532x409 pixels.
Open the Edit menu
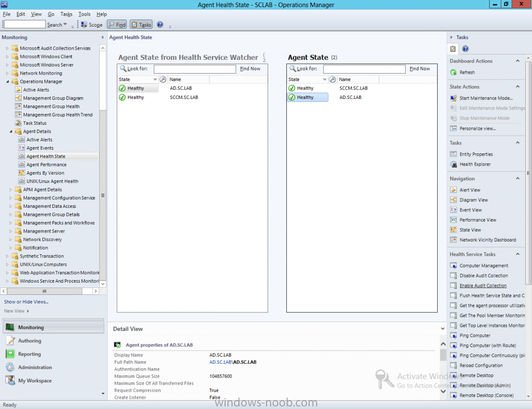pyautogui.click(x=21, y=14)
